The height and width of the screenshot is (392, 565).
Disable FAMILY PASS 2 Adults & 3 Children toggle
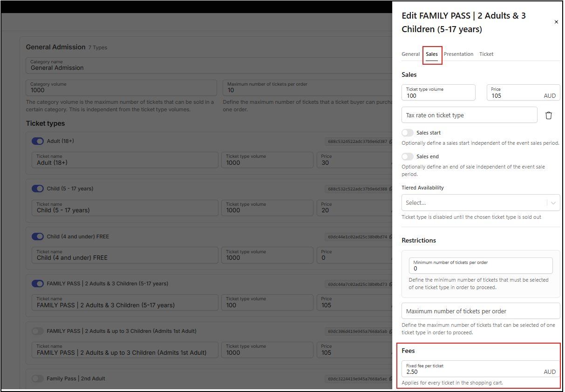pyautogui.click(x=38, y=284)
